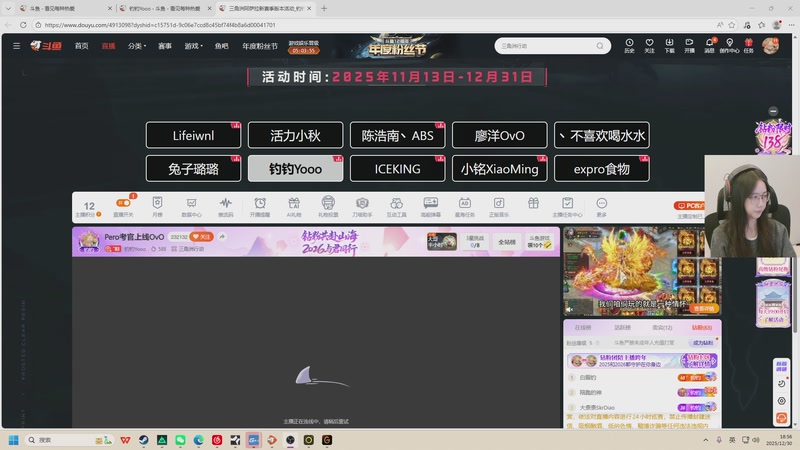
Task: Open the 正版音乐 music icon
Action: tap(499, 207)
